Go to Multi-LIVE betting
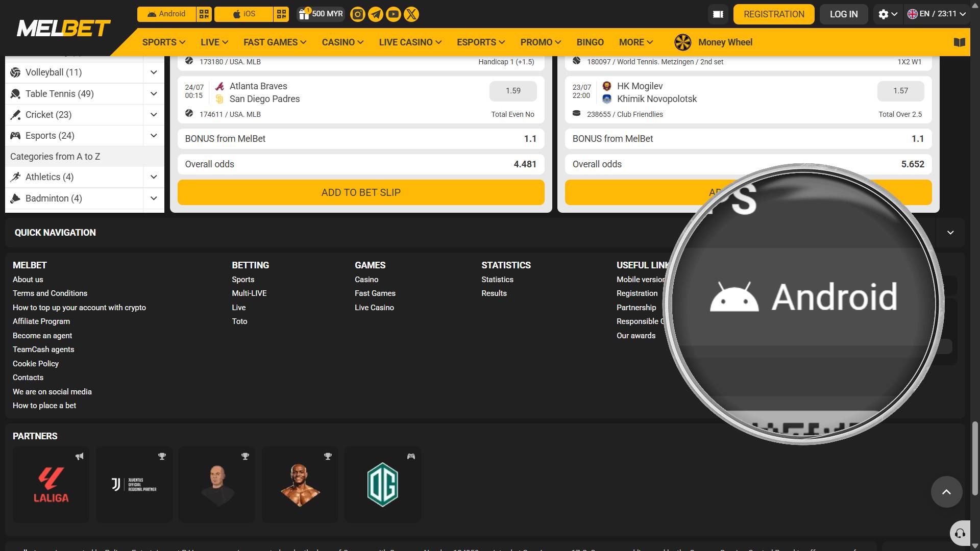980x551 pixels. point(249,293)
